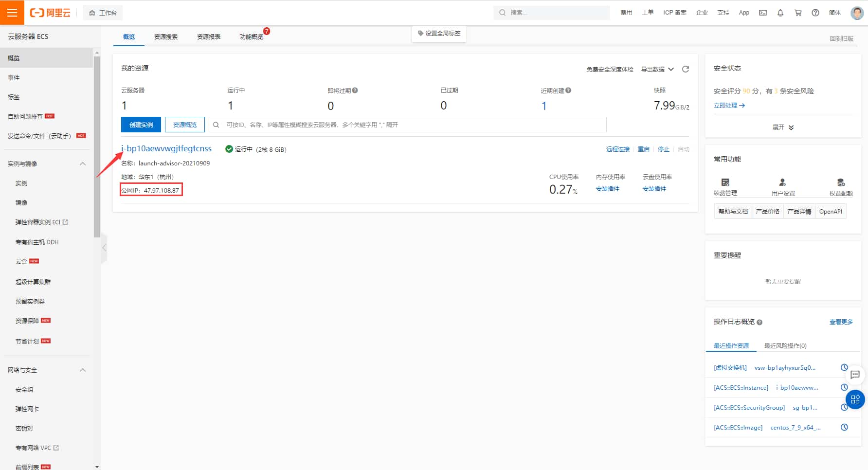Open the 续费管理 shortcut icon
868x470 pixels.
pos(725,182)
